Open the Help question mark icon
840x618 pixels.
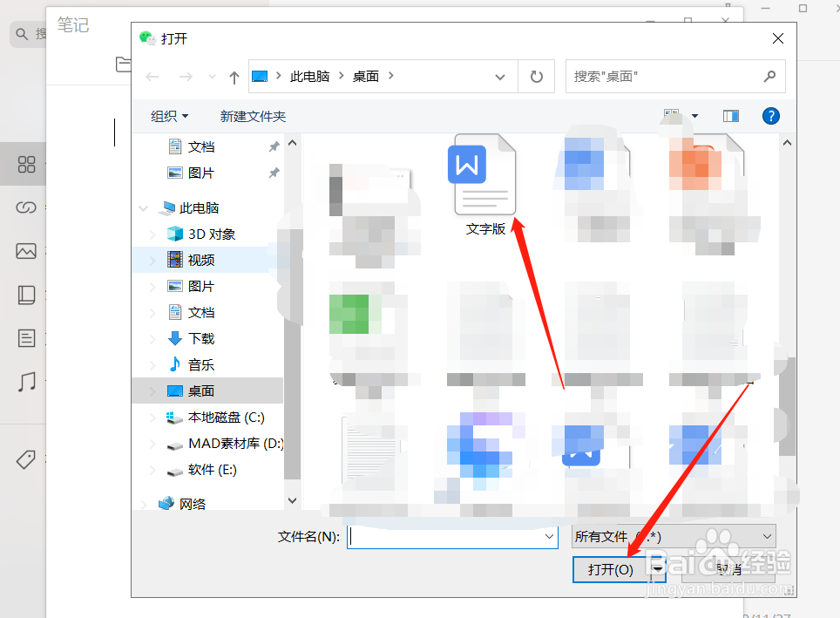pos(770,115)
